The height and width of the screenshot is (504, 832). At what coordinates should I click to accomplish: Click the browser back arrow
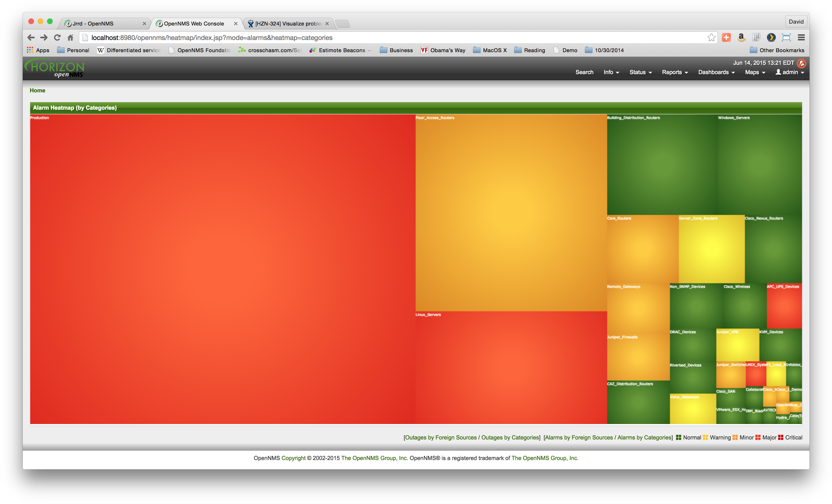coord(31,37)
